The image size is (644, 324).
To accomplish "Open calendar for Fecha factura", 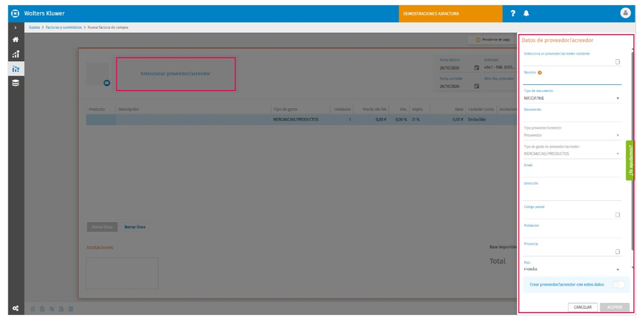I will tap(477, 68).
